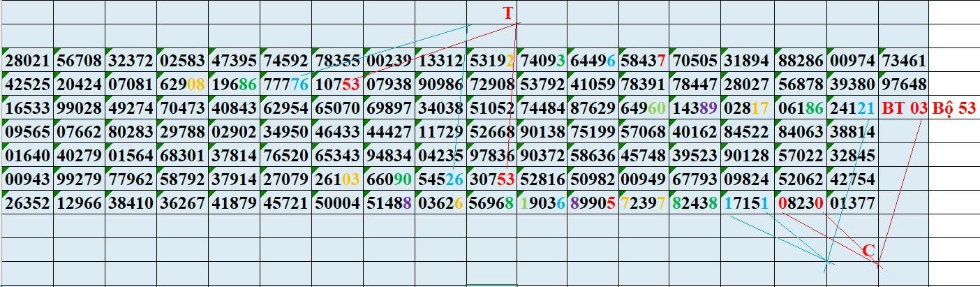Select the cell containing 01377
Image resolution: width=980 pixels, height=287 pixels.
852,204
